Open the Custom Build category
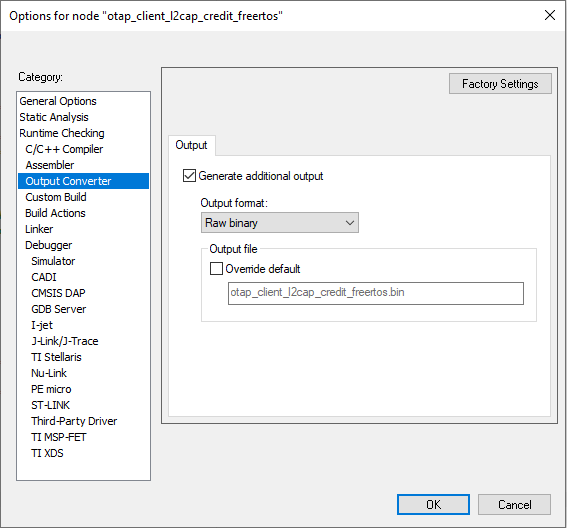 pyautogui.click(x=56, y=197)
